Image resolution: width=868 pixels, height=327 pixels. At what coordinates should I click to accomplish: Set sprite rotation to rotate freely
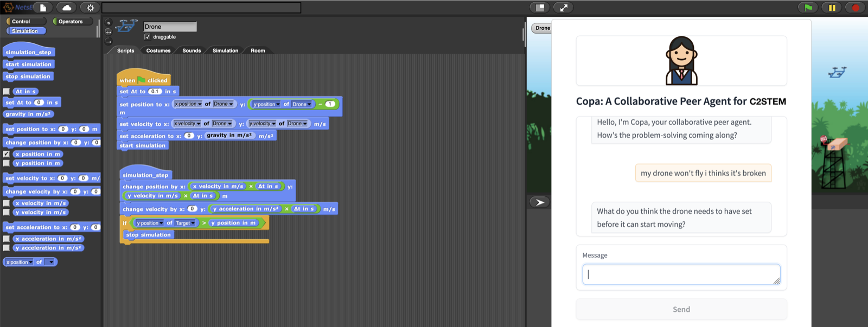pos(108,23)
